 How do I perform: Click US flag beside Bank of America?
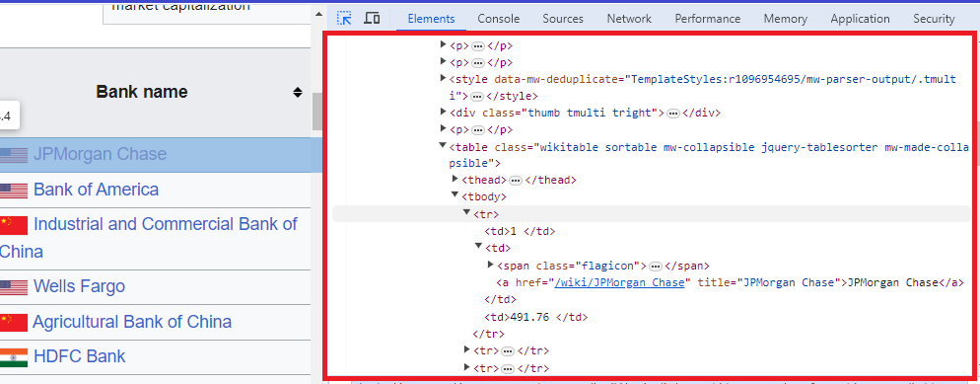pos(14,191)
